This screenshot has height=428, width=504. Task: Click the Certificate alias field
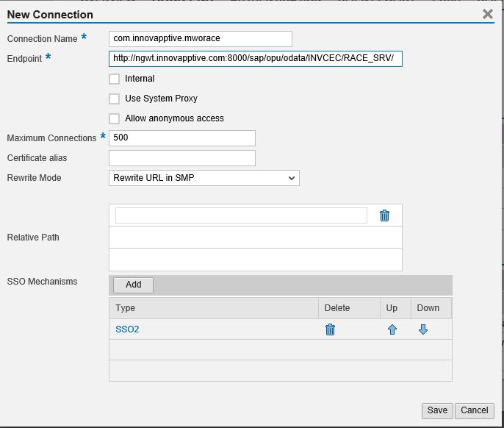[x=181, y=157]
